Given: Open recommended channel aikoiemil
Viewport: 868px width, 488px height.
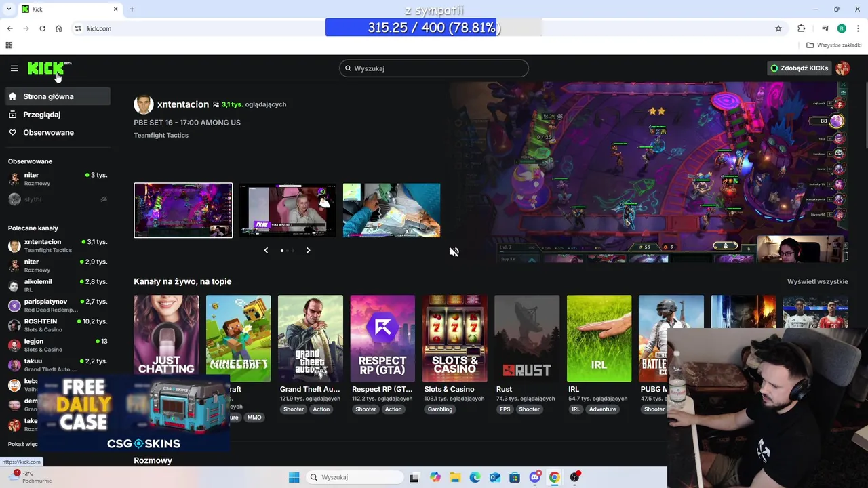Looking at the screenshot, I should pos(58,285).
